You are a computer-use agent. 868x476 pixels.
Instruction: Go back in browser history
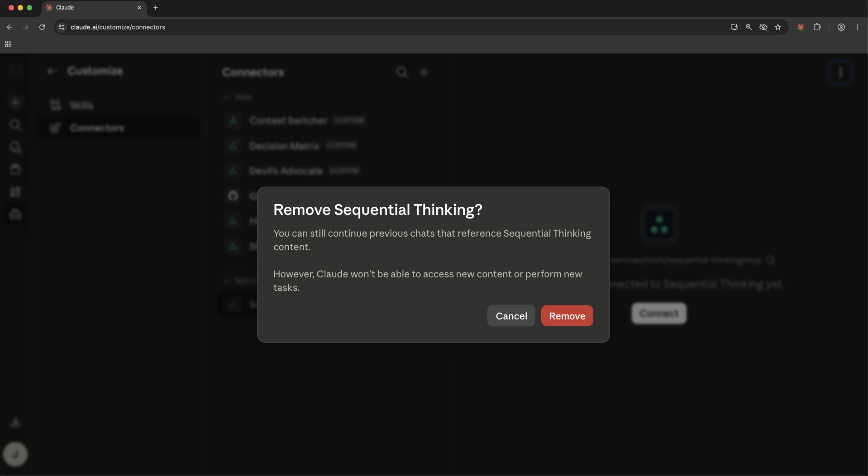pyautogui.click(x=10, y=27)
